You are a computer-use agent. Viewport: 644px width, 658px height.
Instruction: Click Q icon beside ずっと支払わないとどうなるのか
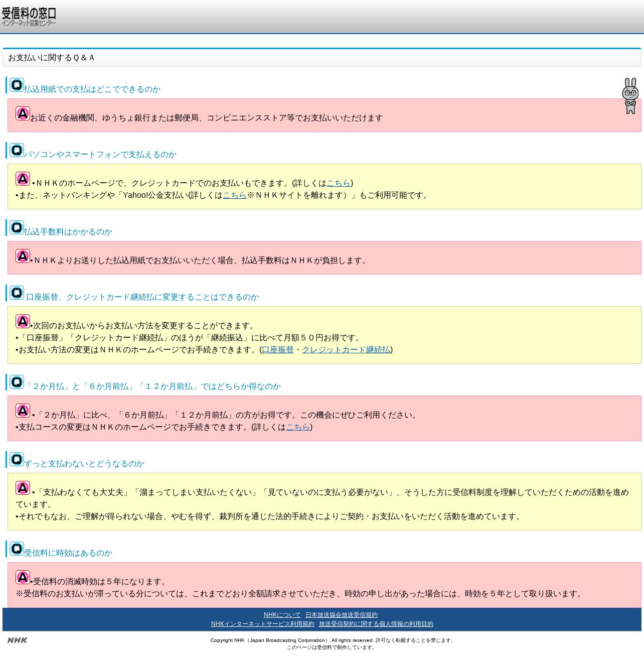tap(17, 459)
